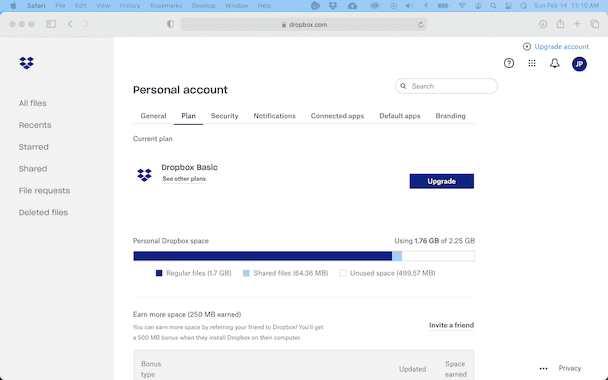Click the privacy shield icon in Safari toolbar
Image resolution: width=608 pixels, height=380 pixels.
(170, 24)
